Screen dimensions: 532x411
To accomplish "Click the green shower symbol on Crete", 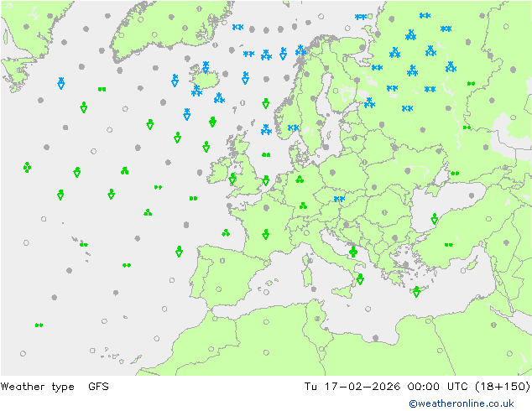I will [x=417, y=292].
